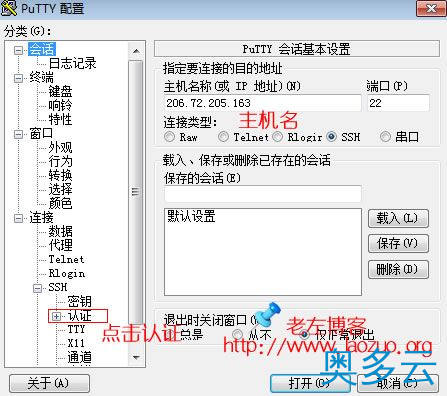The height and width of the screenshot is (396, 447).
Task: Open the Rlogin category in tree
Action: point(67,273)
